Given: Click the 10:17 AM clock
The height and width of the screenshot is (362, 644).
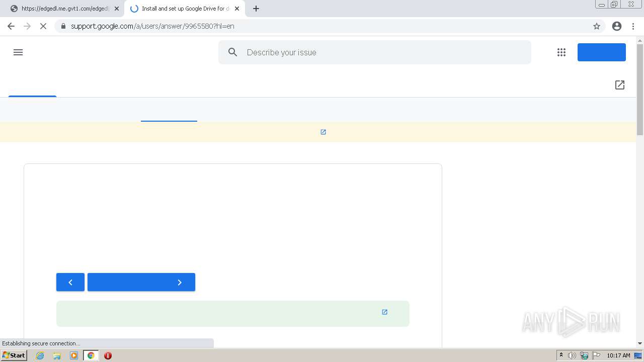Looking at the screenshot, I should 618,355.
